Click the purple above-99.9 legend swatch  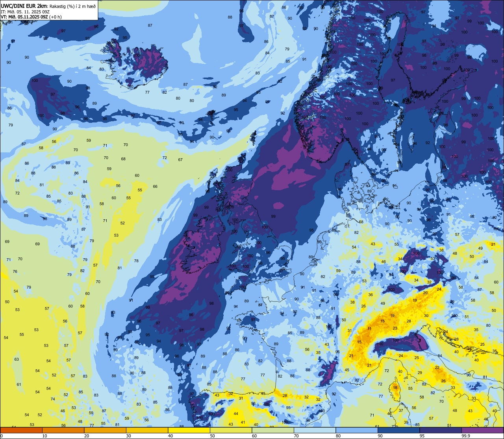[x=482, y=430]
